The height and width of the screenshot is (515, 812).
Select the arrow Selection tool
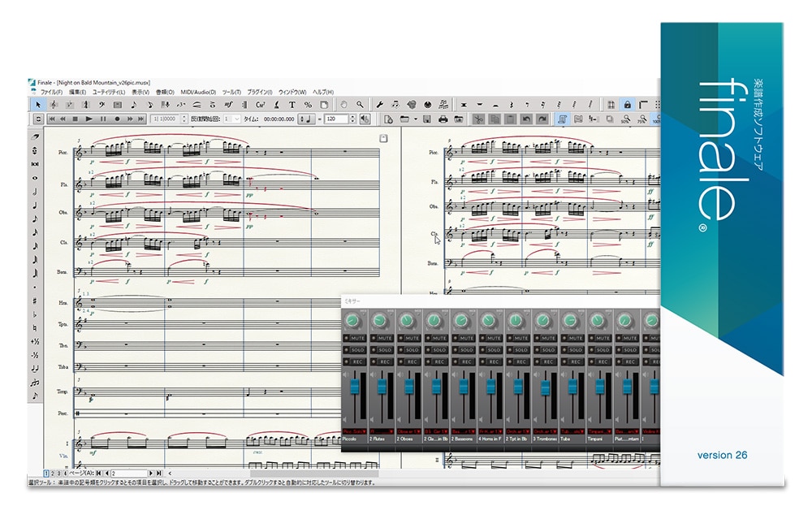37,105
